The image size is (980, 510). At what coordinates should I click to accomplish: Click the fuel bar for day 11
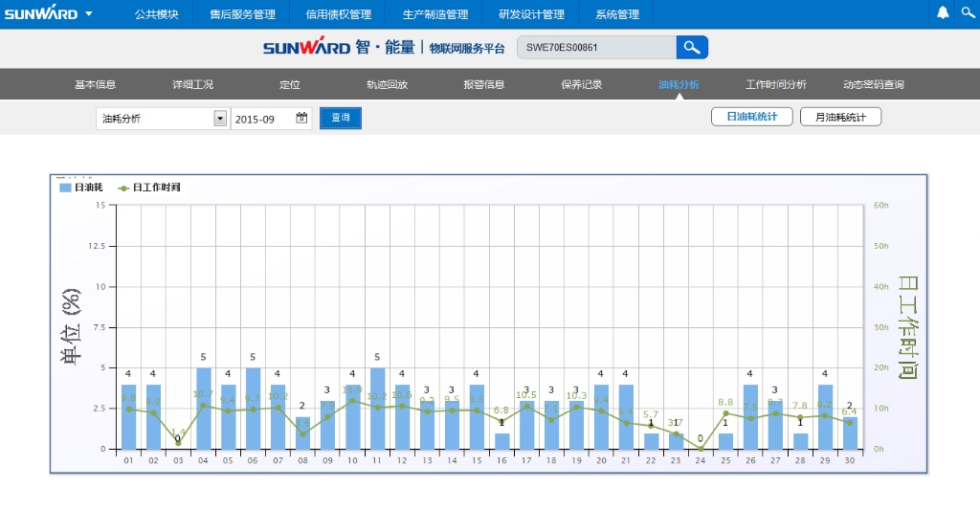(377, 409)
